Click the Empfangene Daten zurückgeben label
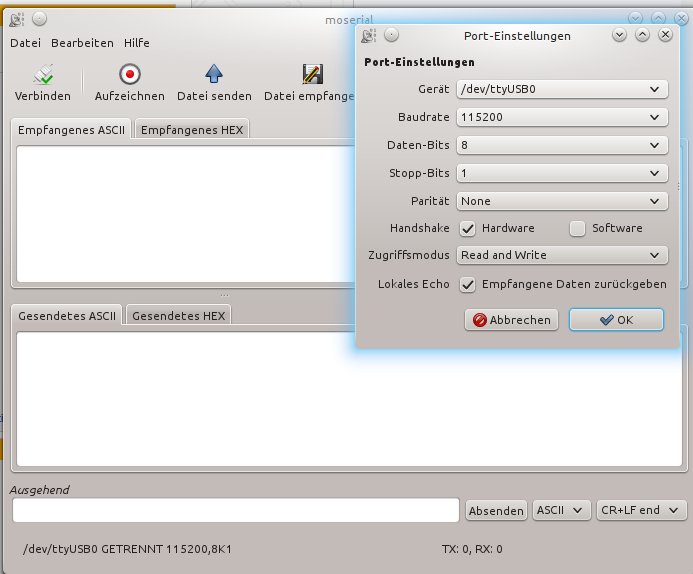Viewport: 693px width, 574px height. coord(574,284)
